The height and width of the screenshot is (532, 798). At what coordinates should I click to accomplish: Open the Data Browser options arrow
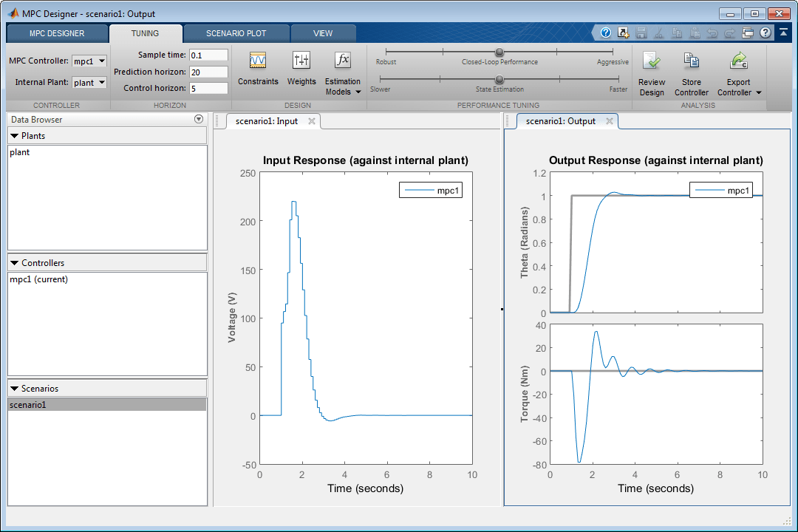(198, 120)
